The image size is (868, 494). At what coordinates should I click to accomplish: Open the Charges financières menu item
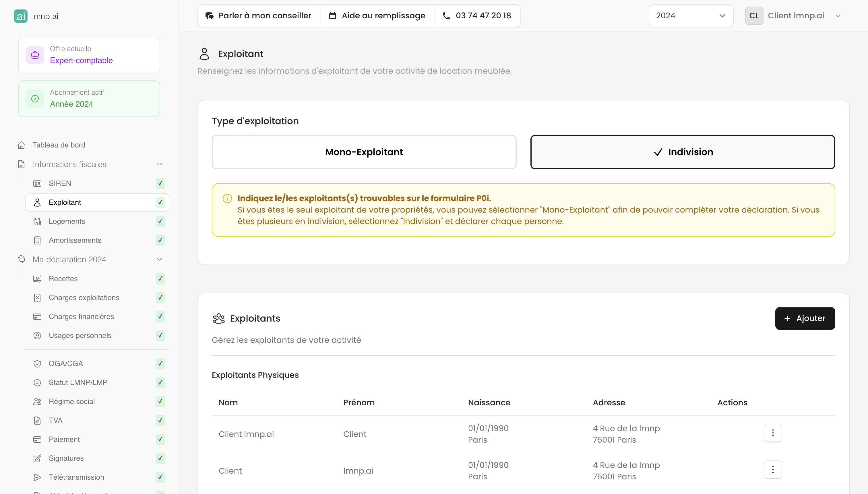pos(81,316)
